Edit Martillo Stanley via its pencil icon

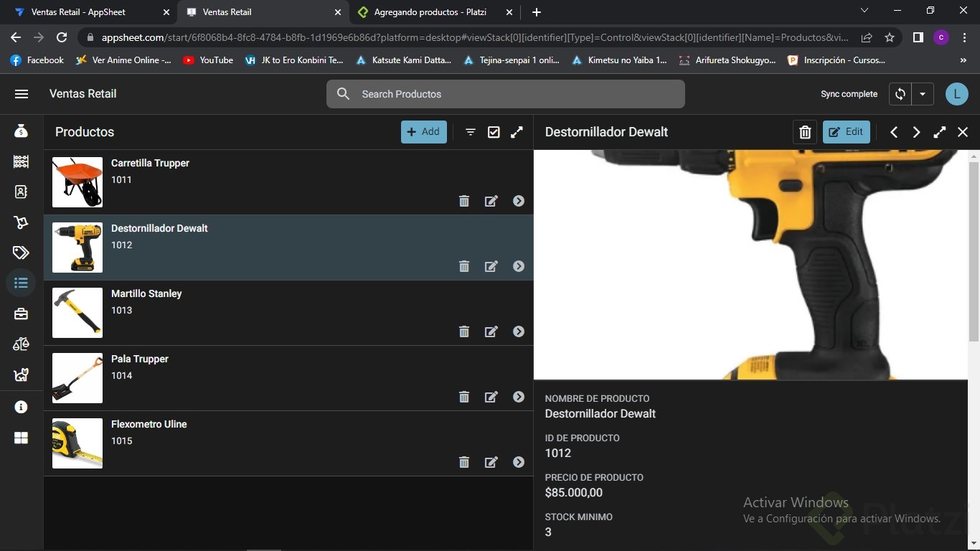pos(491,331)
